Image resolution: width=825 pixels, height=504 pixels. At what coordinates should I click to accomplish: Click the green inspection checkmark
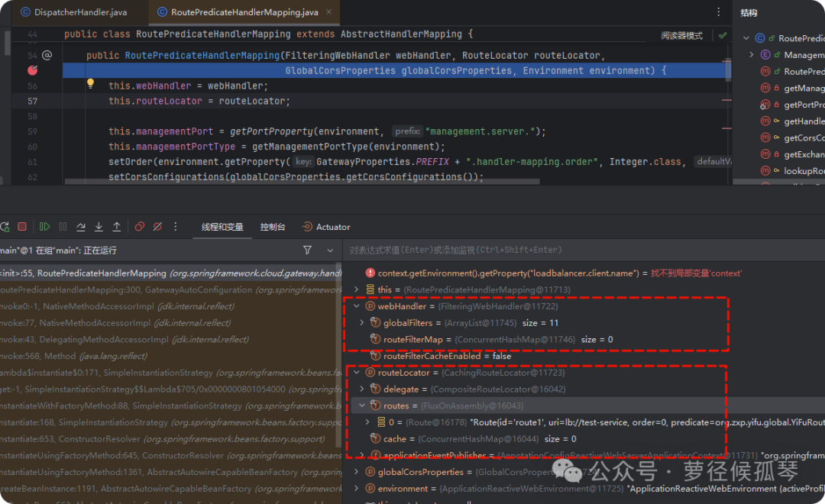coord(723,35)
